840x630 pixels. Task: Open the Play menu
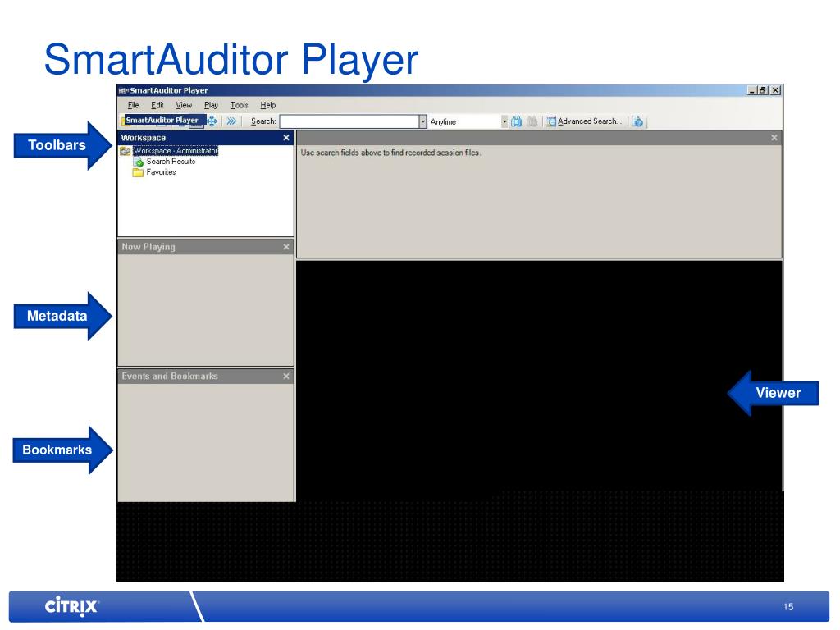click(x=211, y=105)
